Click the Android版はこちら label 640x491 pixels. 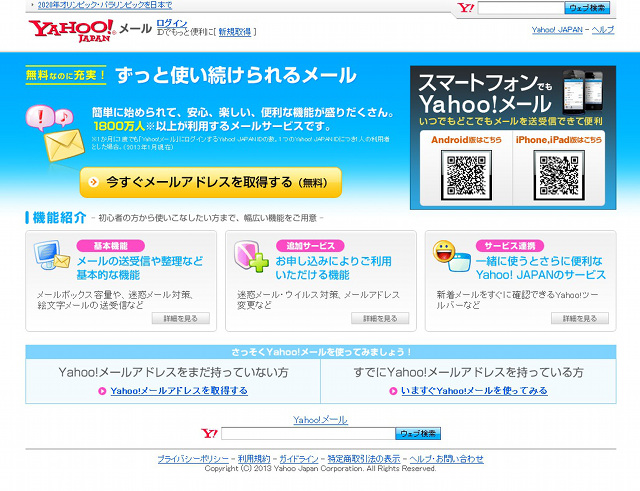(x=466, y=140)
